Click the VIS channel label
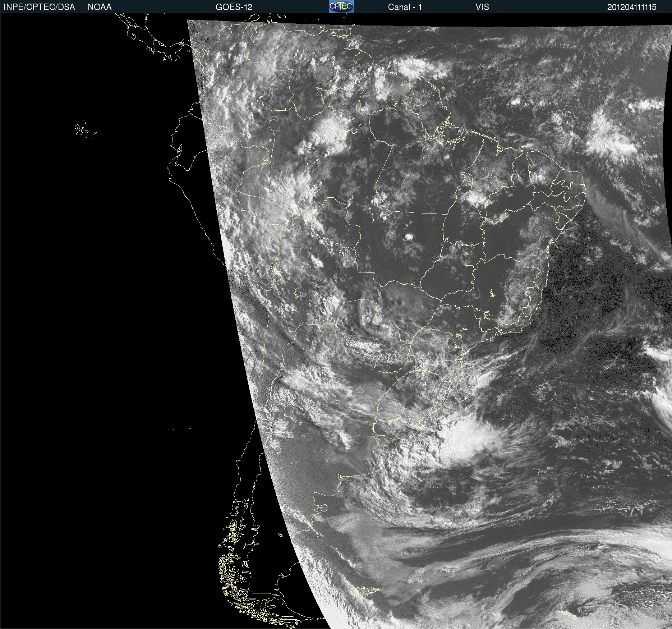Image resolution: width=672 pixels, height=629 pixels. 482,7
